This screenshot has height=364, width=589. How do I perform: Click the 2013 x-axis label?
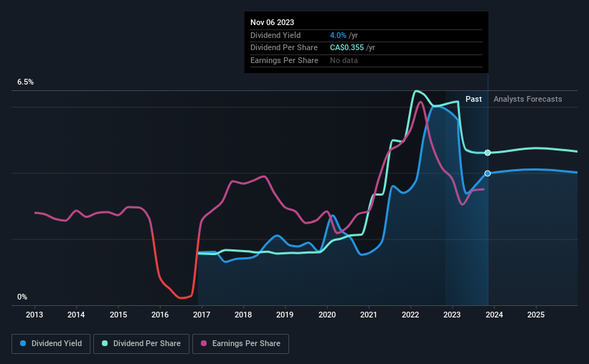[x=34, y=315]
